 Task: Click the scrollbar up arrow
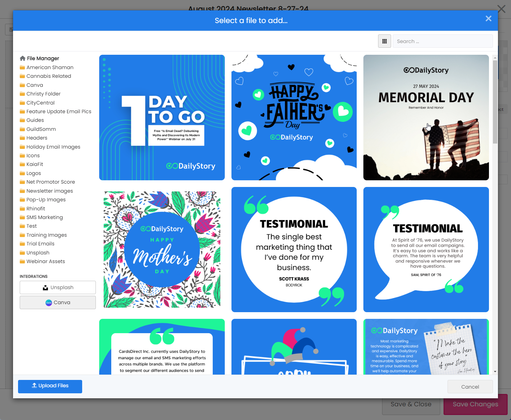click(x=495, y=58)
